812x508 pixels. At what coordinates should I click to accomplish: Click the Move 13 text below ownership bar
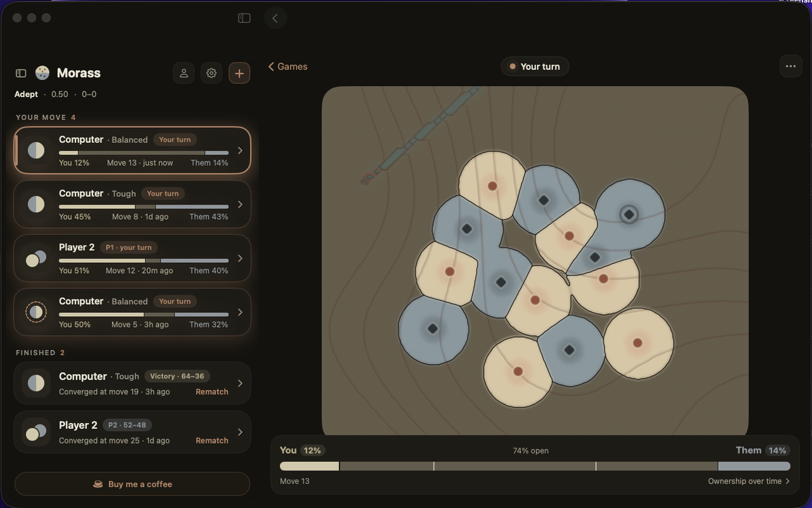click(295, 481)
